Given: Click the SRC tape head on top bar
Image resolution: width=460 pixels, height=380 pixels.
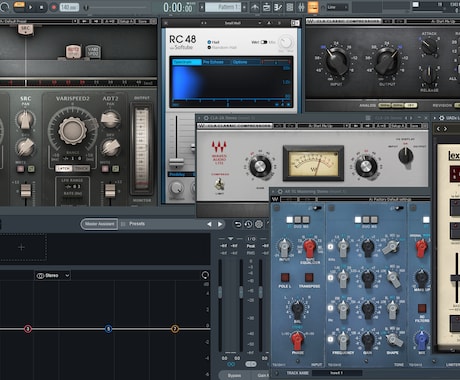Looking at the screenshot, I should coord(26,29).
